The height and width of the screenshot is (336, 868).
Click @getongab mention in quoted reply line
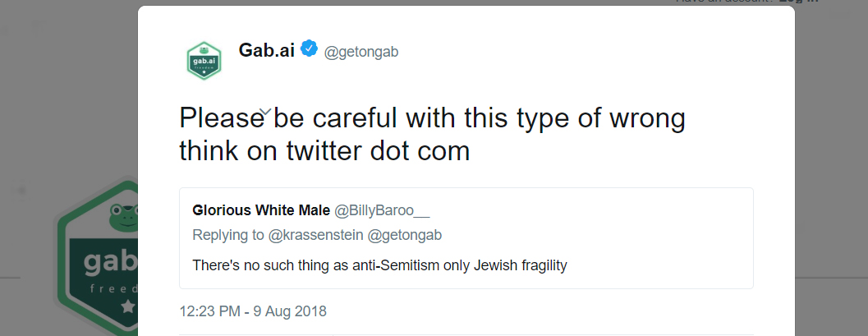coord(405,235)
